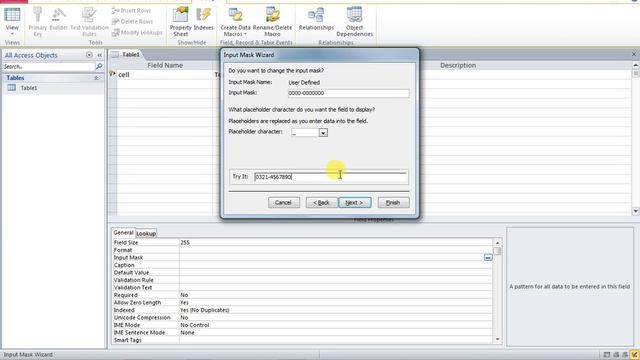Click Insert Rows in the ribbon
This screenshot has height=360, width=640.
(x=131, y=11)
